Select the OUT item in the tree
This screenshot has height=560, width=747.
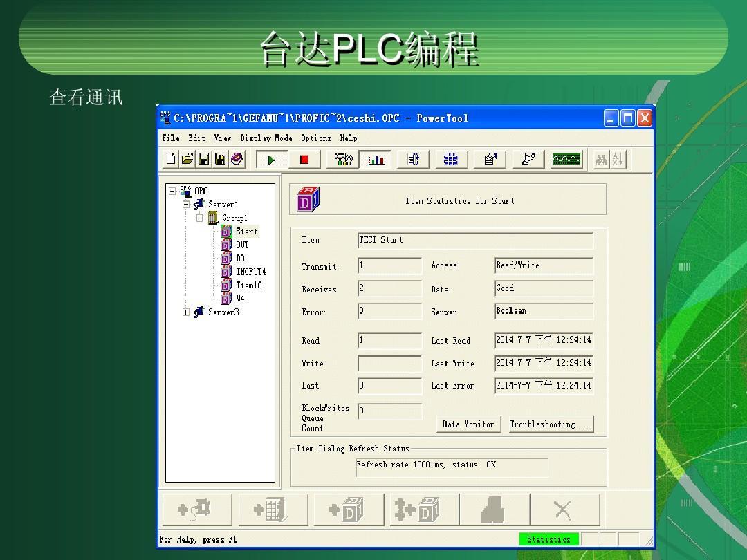coord(242,245)
